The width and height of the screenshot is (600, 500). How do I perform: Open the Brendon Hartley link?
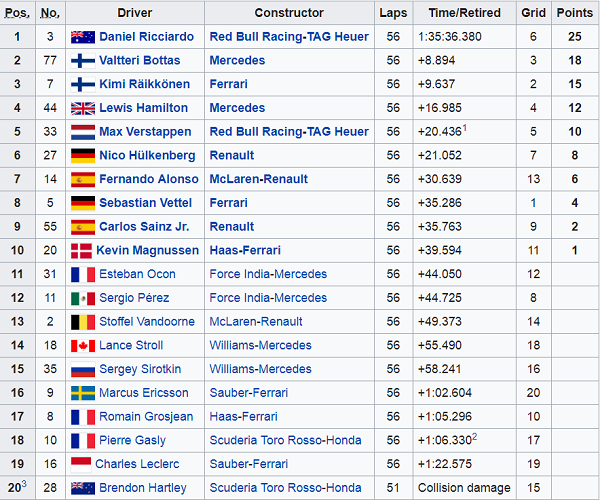point(143,487)
